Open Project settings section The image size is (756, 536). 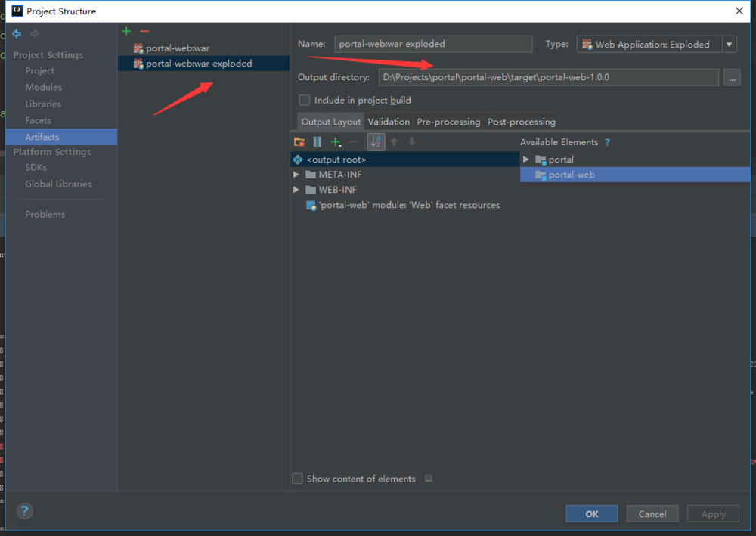tap(39, 70)
